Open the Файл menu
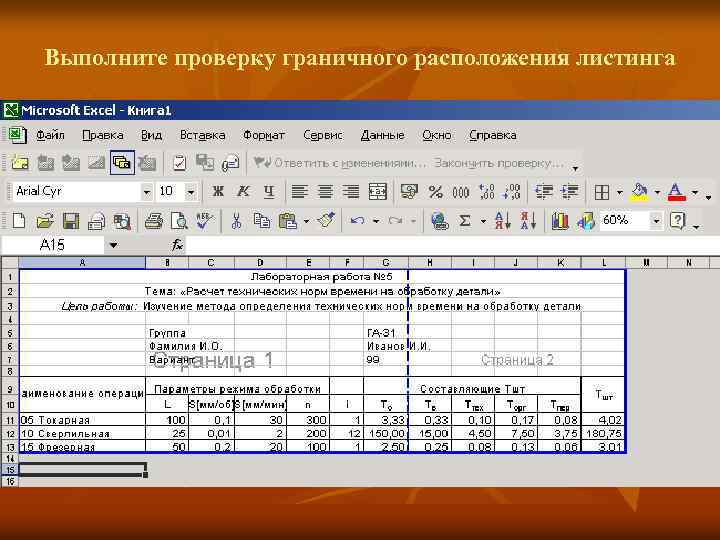Screen dimensions: 720x540 [50, 135]
